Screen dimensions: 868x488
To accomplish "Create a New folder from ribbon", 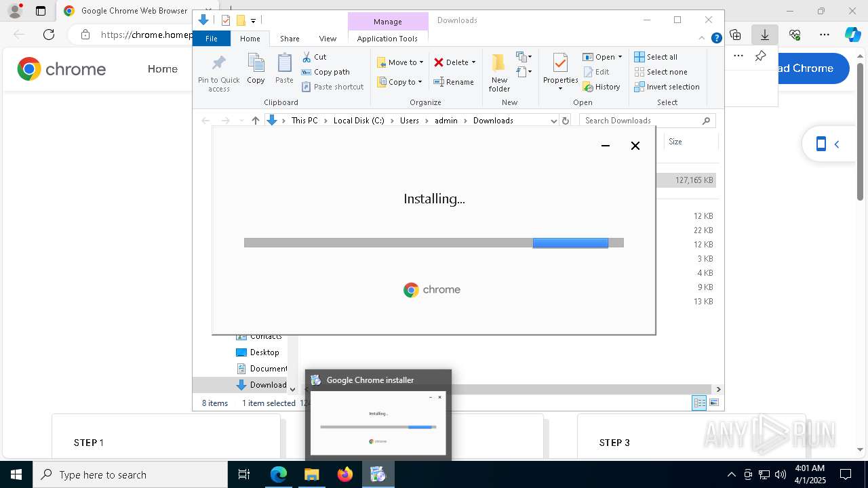I will (x=499, y=73).
